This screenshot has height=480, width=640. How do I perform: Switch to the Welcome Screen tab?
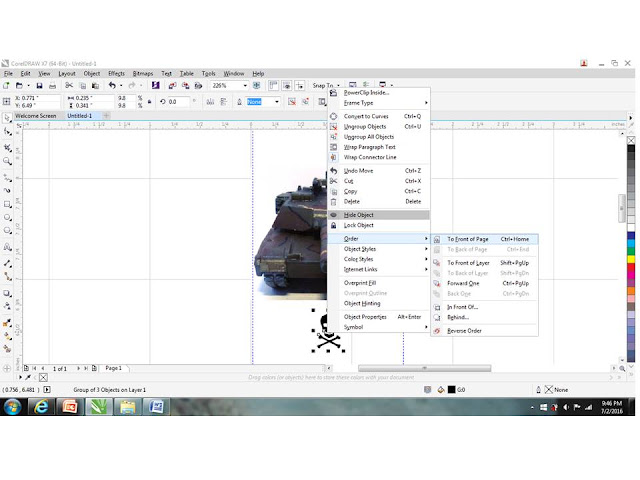click(36, 116)
